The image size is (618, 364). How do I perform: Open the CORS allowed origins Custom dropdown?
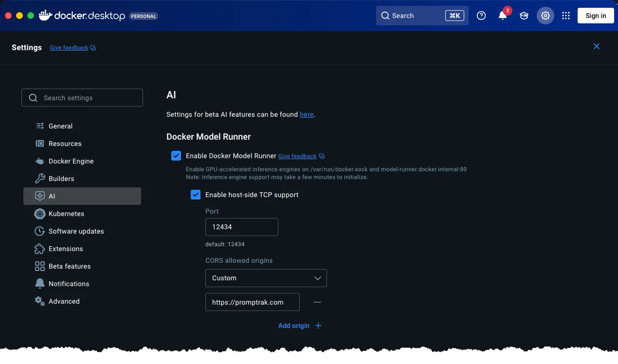[x=266, y=278]
